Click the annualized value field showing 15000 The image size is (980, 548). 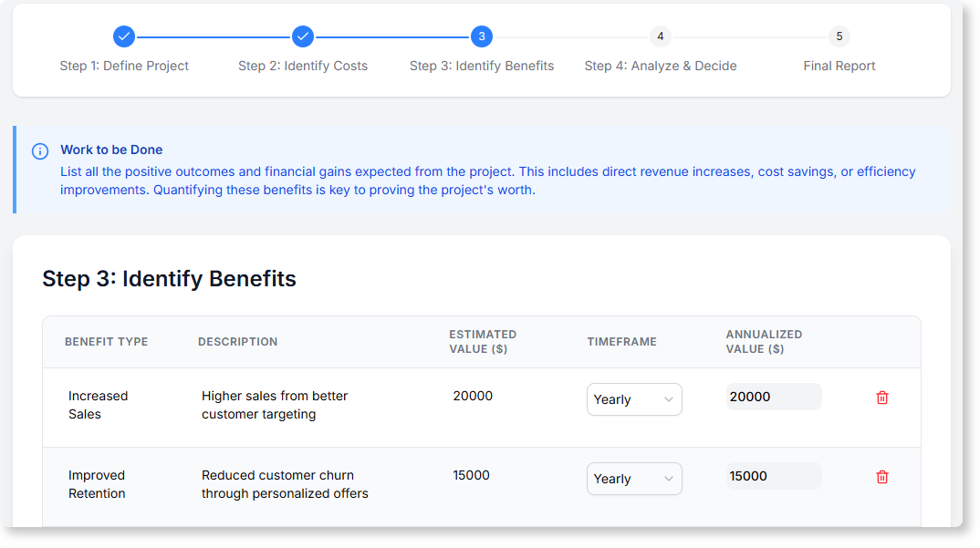tap(774, 475)
